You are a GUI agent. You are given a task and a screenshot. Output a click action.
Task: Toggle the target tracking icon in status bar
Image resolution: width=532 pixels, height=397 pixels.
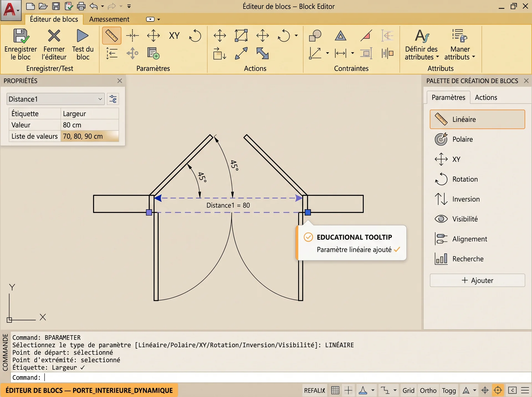coord(485,390)
